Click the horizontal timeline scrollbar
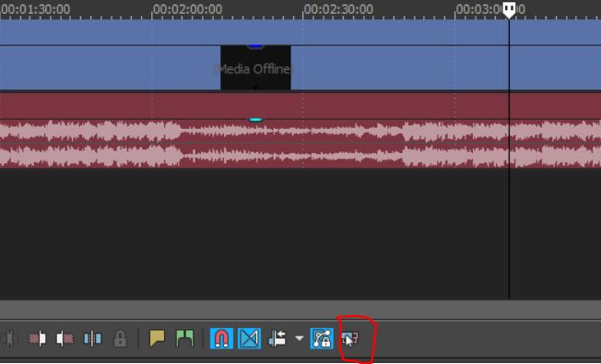 point(300,310)
